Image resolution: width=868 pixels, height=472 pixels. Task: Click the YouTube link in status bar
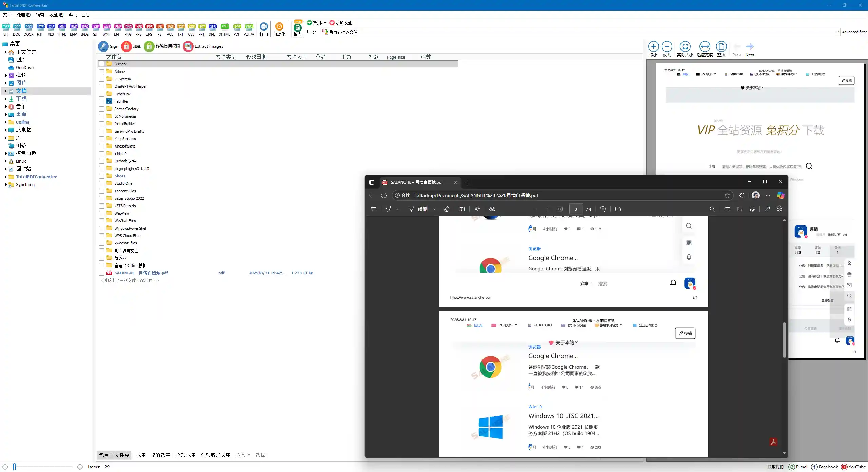point(853,467)
